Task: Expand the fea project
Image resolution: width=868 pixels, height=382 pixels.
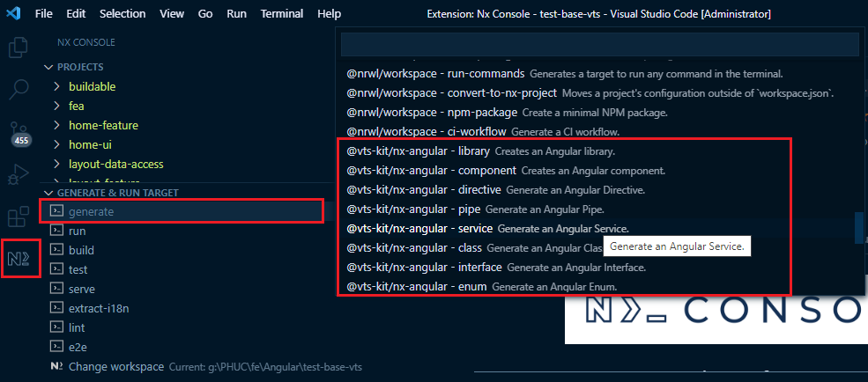Action: click(57, 106)
